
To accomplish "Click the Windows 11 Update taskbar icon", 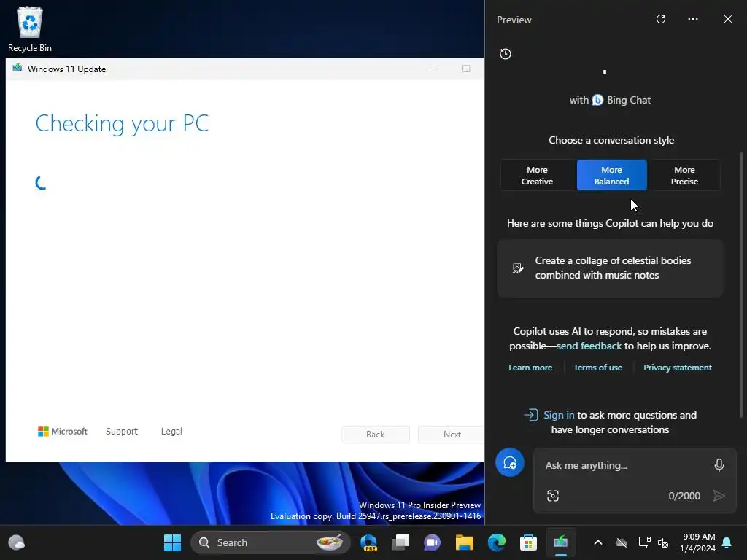I will (x=561, y=542).
